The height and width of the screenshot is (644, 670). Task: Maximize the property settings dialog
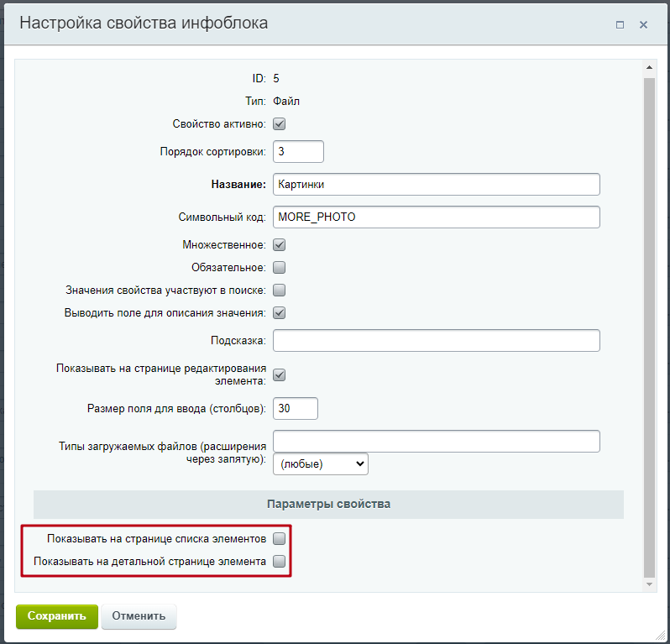click(620, 25)
